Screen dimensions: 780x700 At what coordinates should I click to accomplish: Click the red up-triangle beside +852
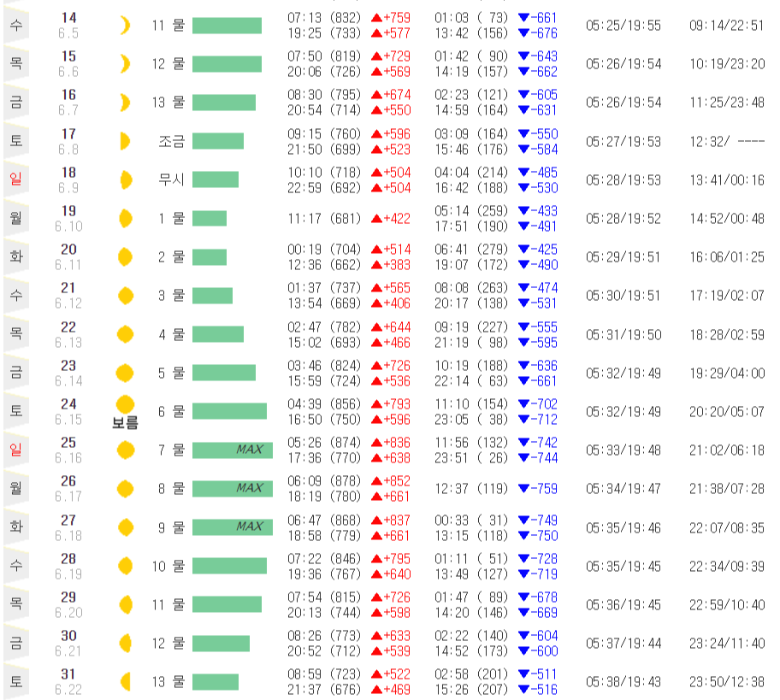pos(376,481)
